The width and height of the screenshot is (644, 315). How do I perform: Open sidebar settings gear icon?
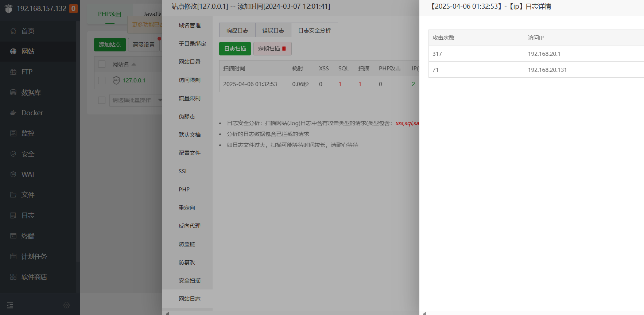coord(66,305)
